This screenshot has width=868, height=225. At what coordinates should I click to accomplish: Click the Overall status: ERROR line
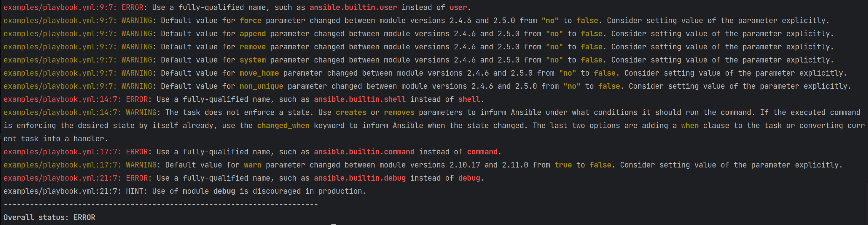(50, 217)
